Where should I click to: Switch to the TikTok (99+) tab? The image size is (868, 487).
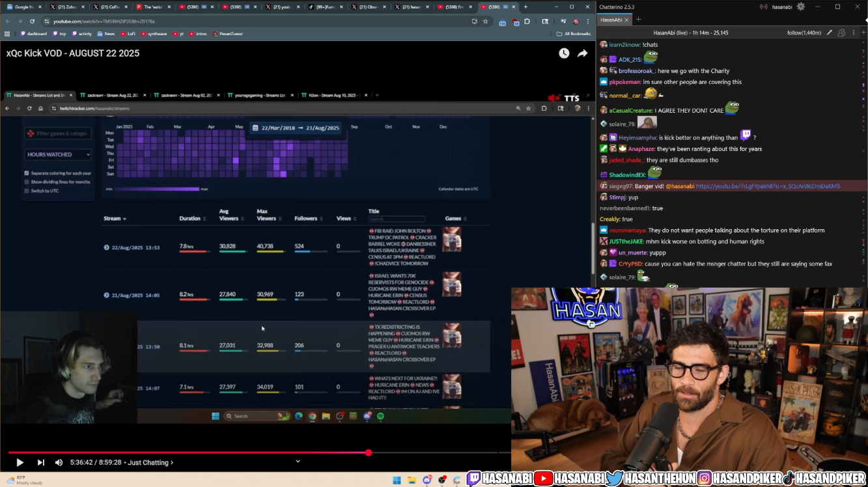327,7
